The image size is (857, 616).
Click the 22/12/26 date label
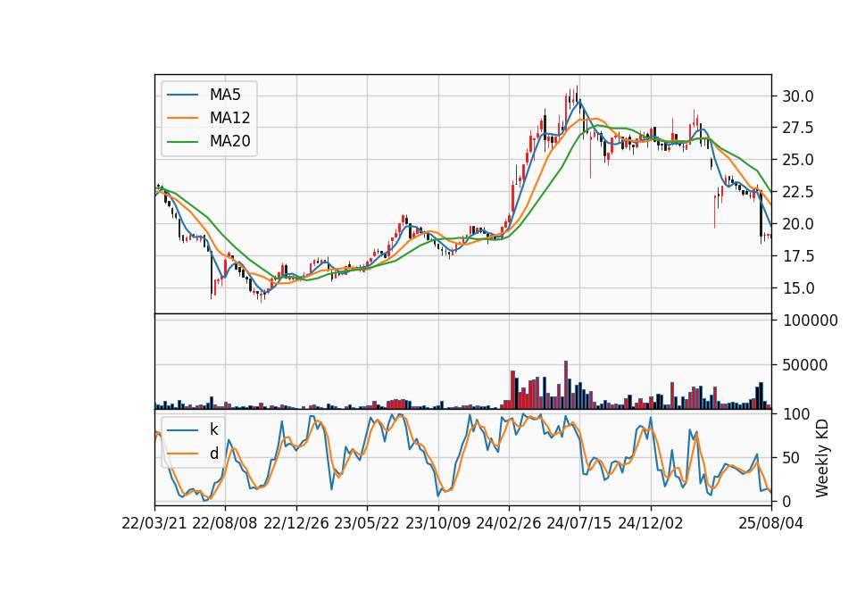(x=296, y=523)
